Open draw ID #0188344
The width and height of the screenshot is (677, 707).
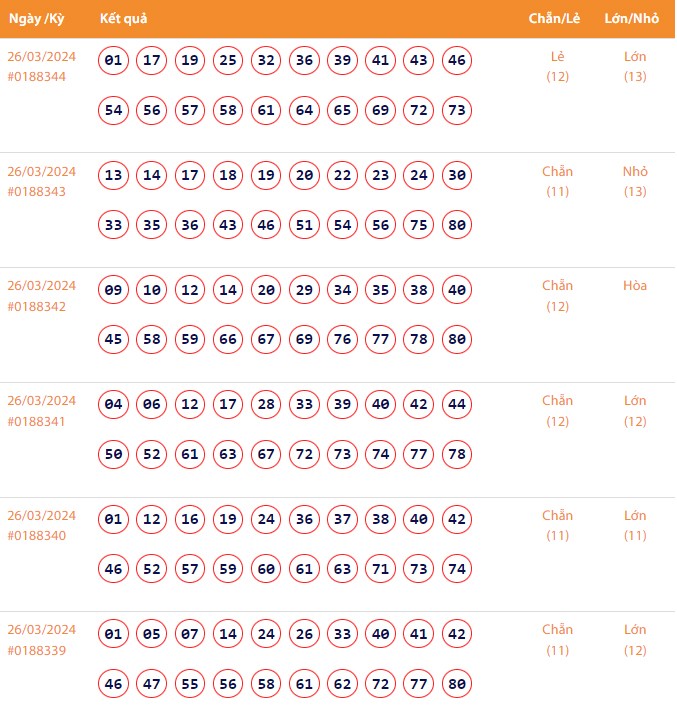tap(37, 77)
